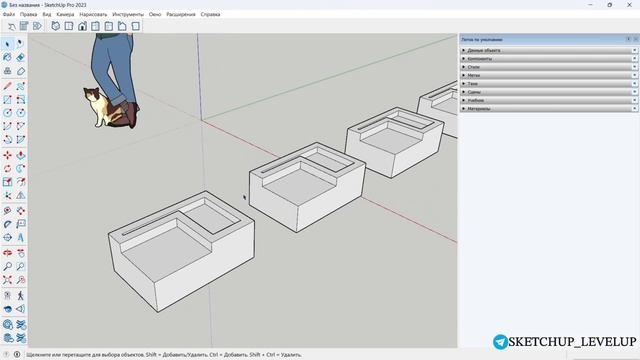Image resolution: width=640 pixels, height=360 pixels.
Task: Expand the Стили panel
Action: pos(549,67)
